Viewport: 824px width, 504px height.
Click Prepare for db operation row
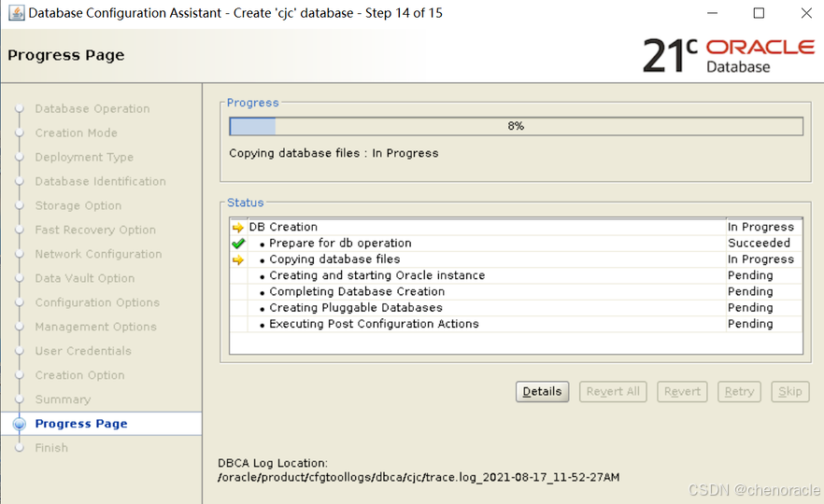pyautogui.click(x=516, y=243)
